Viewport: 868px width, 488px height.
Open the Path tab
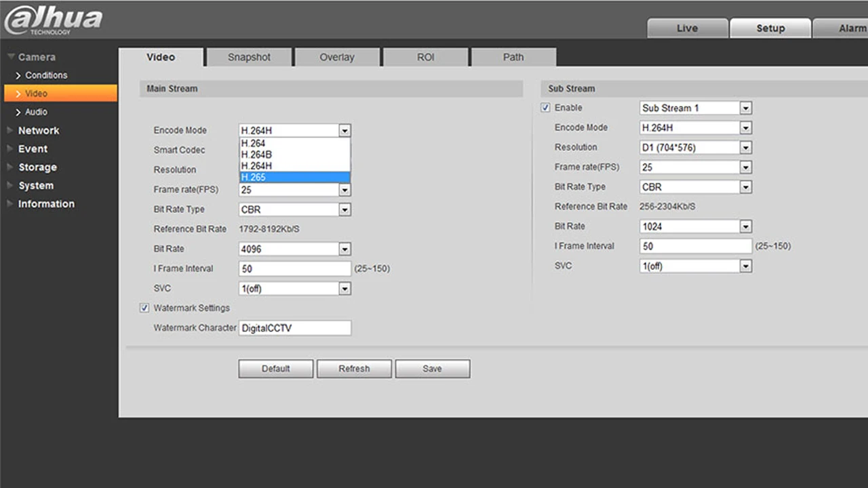[x=513, y=57]
